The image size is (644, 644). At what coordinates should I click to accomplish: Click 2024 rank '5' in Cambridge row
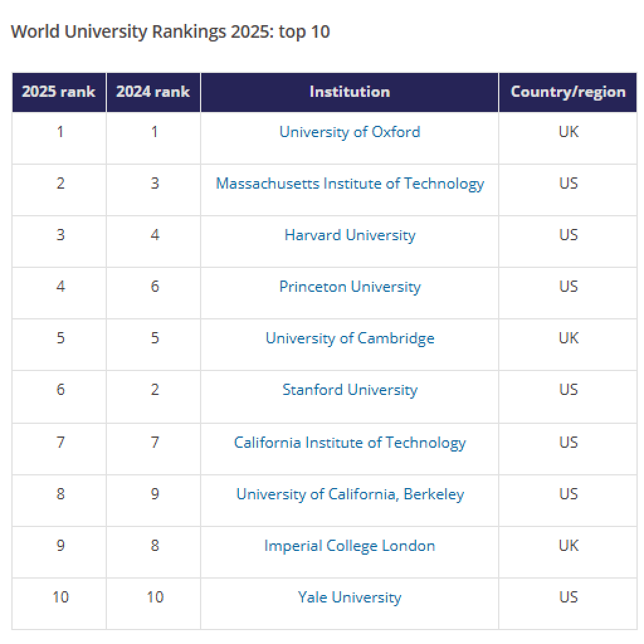[x=155, y=338]
